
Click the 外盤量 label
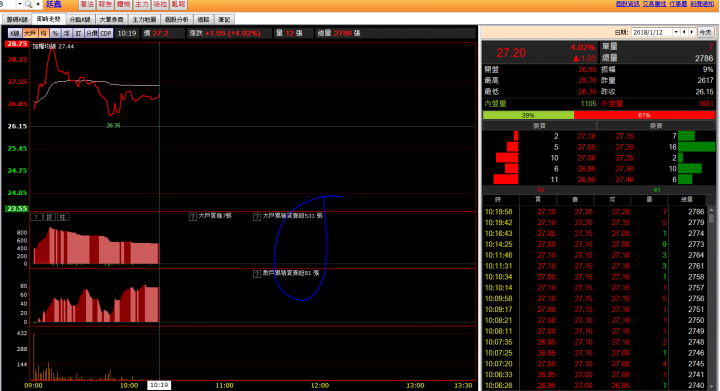612,104
